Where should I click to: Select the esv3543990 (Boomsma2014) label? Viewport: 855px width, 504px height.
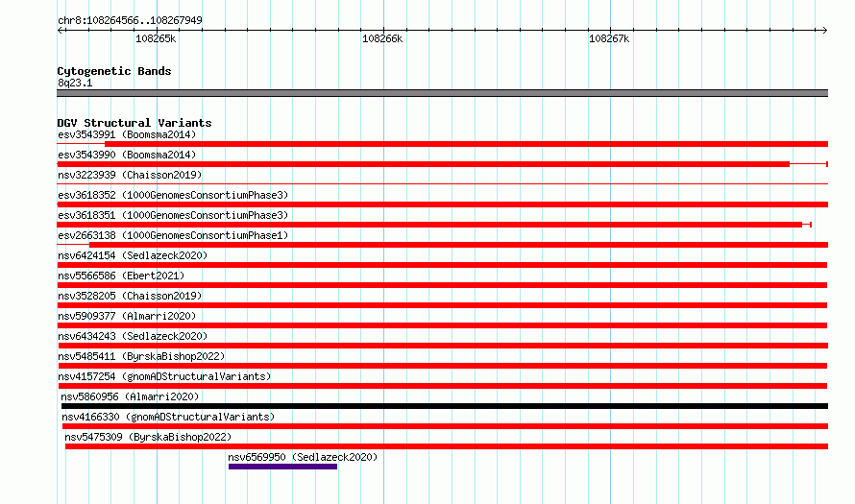click(127, 155)
